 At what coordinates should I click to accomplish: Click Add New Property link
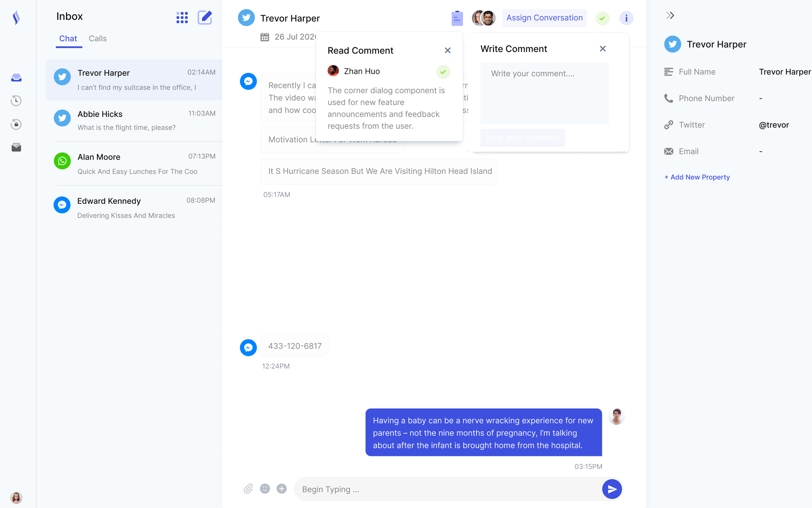pyautogui.click(x=697, y=177)
